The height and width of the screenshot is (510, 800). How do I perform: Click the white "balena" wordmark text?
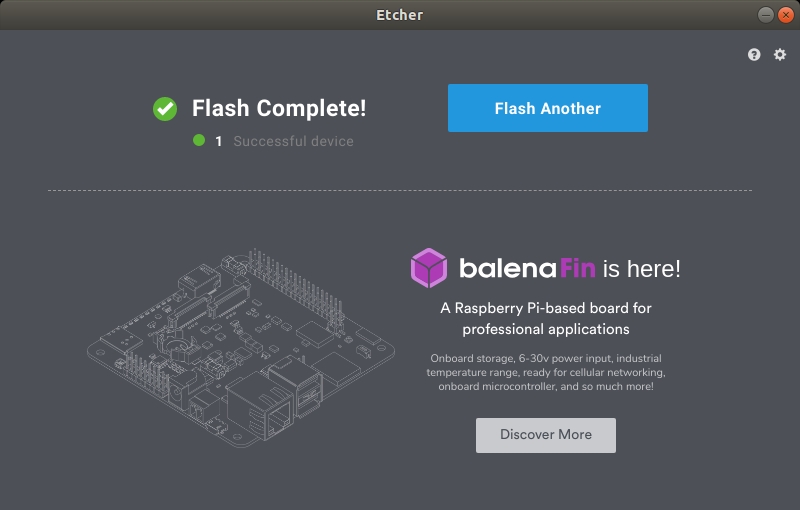click(x=507, y=268)
